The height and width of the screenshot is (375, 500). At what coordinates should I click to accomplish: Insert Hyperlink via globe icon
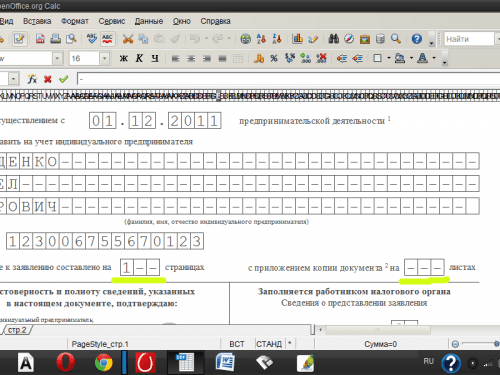[246, 39]
